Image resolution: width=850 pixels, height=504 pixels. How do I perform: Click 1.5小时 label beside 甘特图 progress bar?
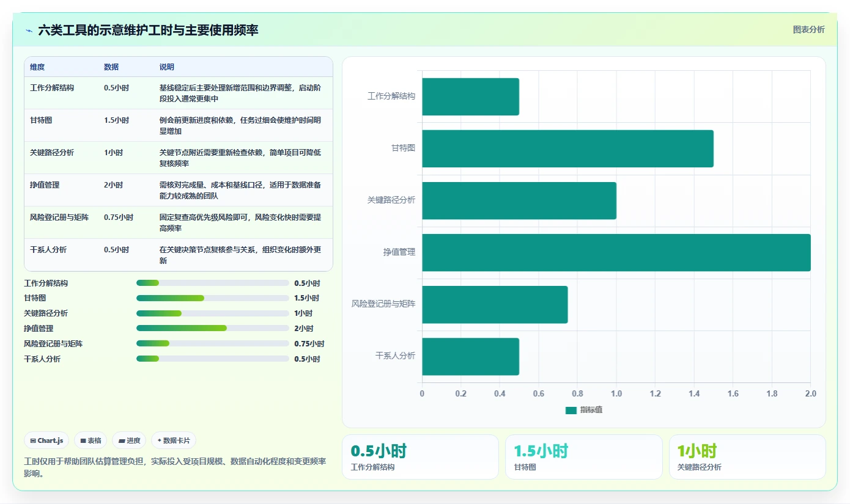pyautogui.click(x=306, y=298)
